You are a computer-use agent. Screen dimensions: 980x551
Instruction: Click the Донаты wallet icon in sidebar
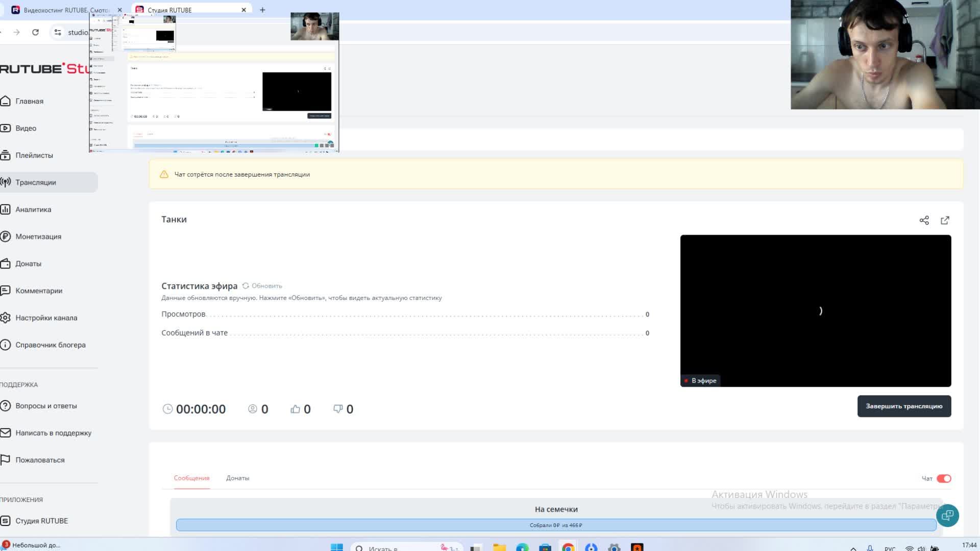click(x=6, y=264)
